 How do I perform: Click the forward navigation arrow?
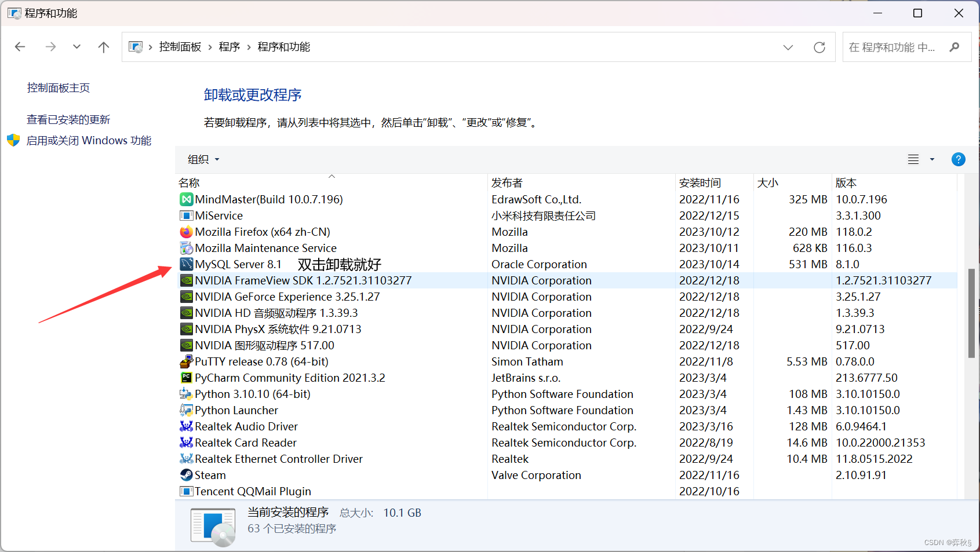click(50, 47)
